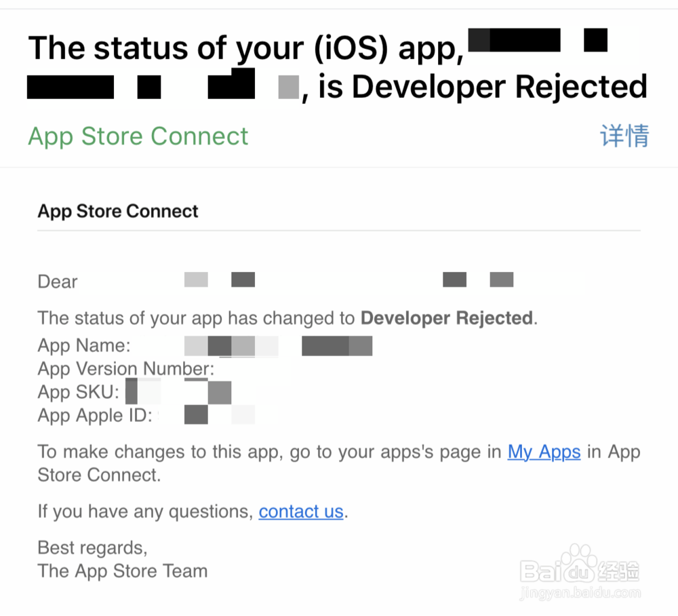Screen dimensions: 678x616
Task: Select the bold App Store Connect heading
Action: coord(117,212)
